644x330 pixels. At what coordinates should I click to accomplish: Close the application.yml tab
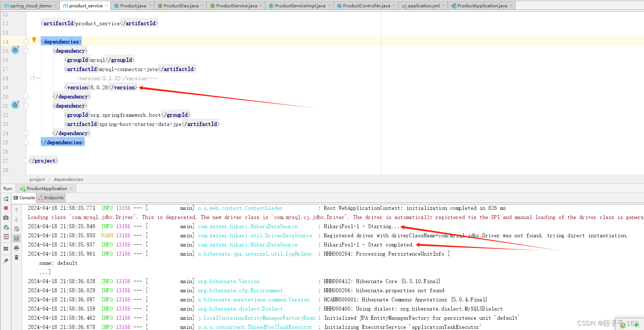pos(444,5)
